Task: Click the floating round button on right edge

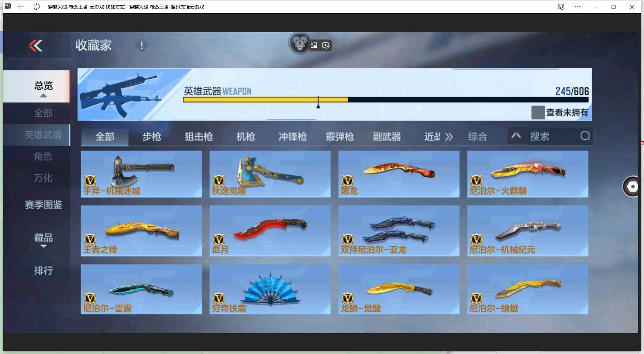Action: [632, 186]
